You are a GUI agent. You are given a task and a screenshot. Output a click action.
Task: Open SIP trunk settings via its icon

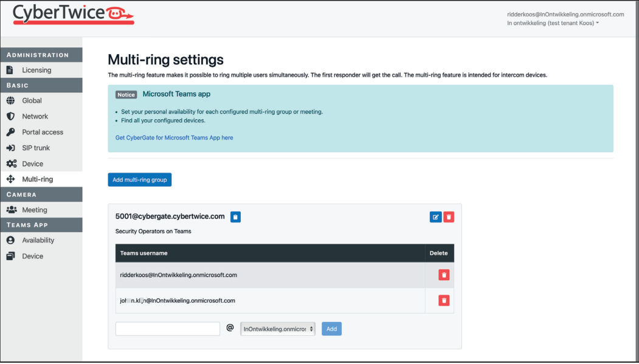tap(10, 148)
